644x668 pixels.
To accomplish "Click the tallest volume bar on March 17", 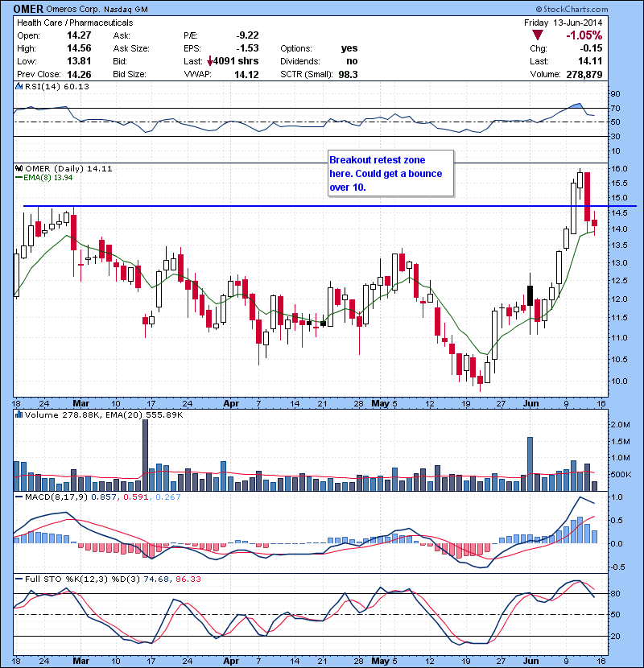I will point(146,456).
